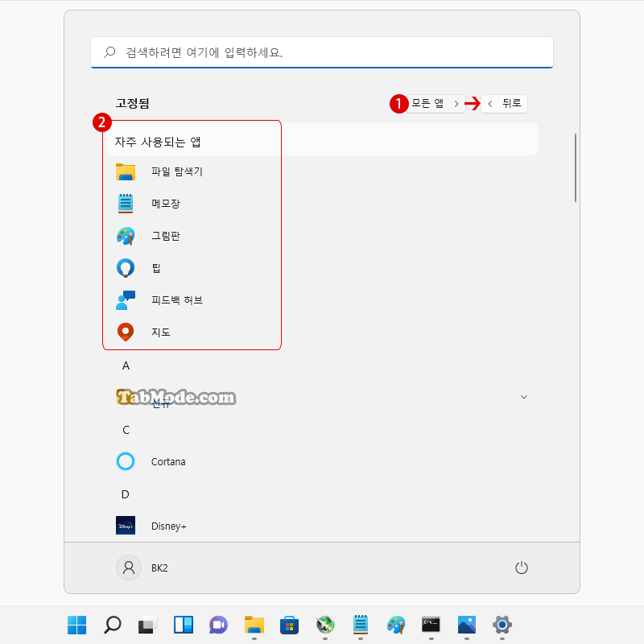Open File Explorer from the taskbar
This screenshot has height=644, width=644.
coord(254,625)
